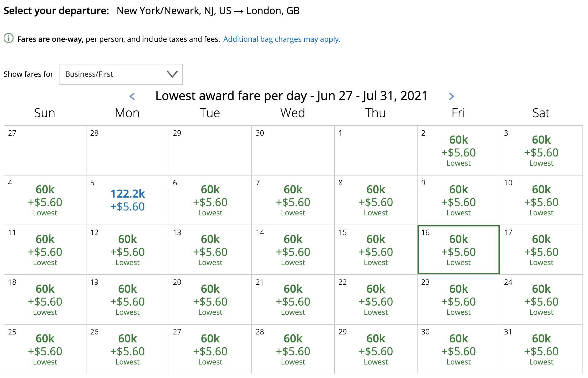Select Monday July 26 fare cell
Image resolution: width=588 pixels, height=378 pixels.
[x=128, y=349]
